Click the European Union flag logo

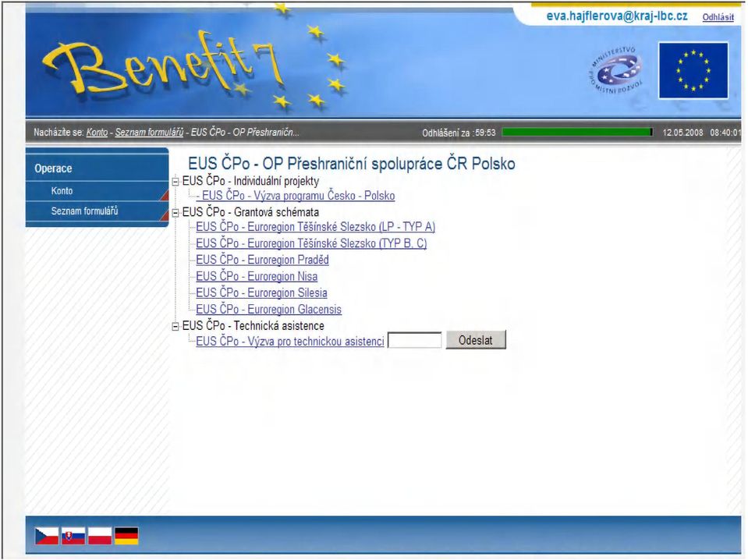point(693,71)
